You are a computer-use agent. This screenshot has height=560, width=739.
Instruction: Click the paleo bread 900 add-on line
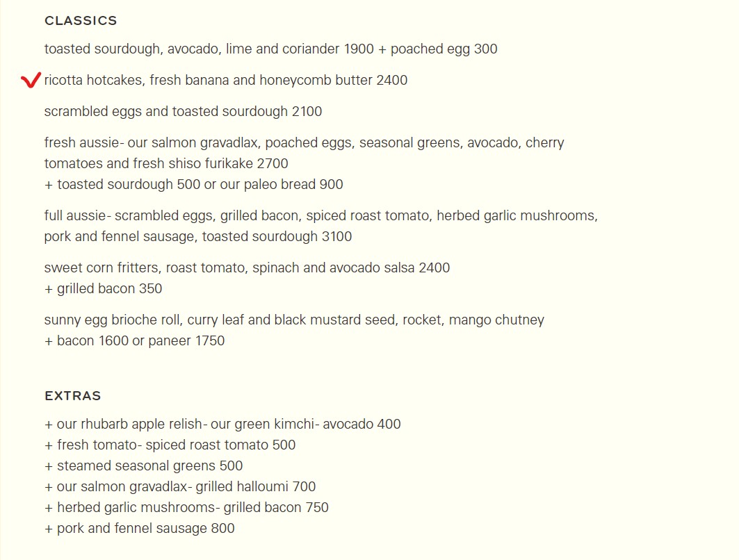[194, 184]
